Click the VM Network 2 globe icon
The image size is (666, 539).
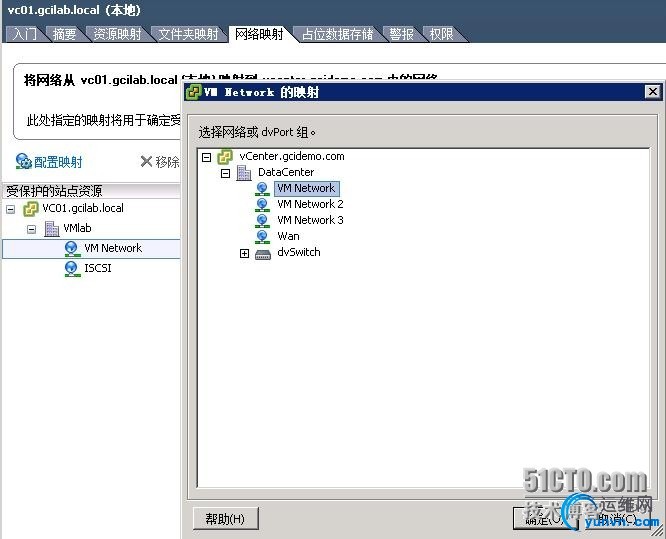click(262, 205)
